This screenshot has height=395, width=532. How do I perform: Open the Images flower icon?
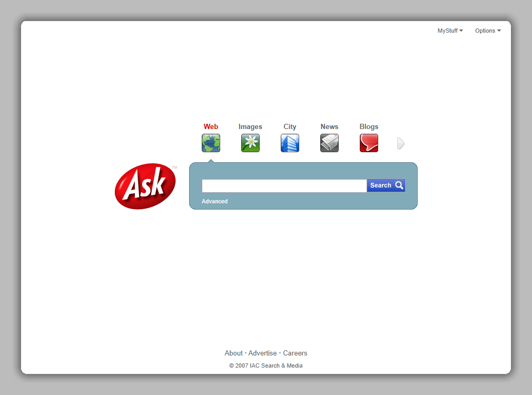pyautogui.click(x=250, y=143)
